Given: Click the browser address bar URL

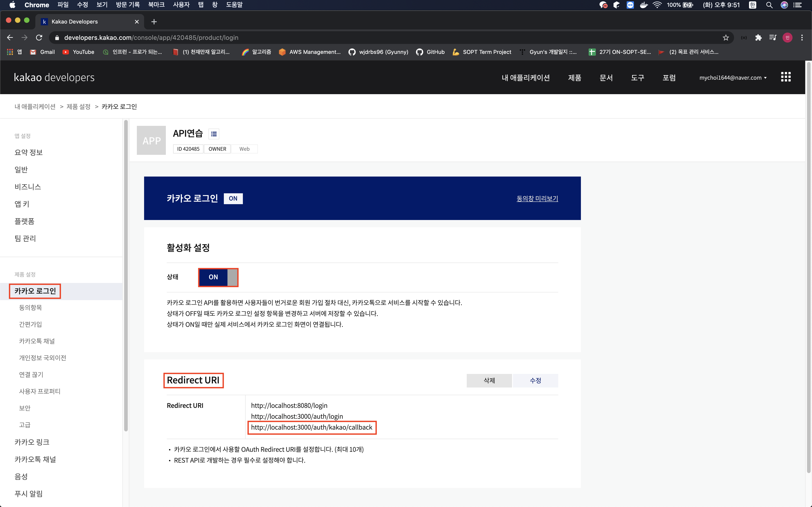Looking at the screenshot, I should click(151, 38).
